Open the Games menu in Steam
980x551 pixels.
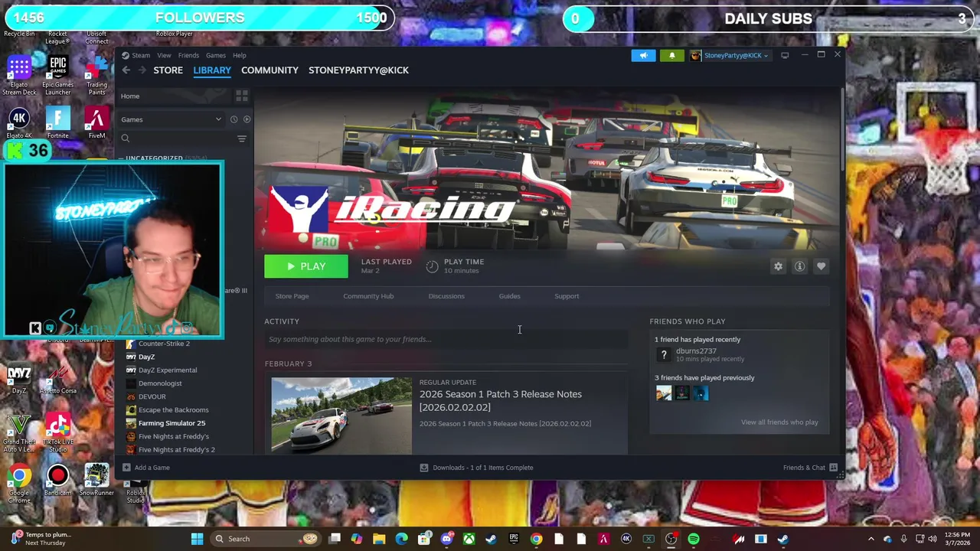tap(215, 55)
